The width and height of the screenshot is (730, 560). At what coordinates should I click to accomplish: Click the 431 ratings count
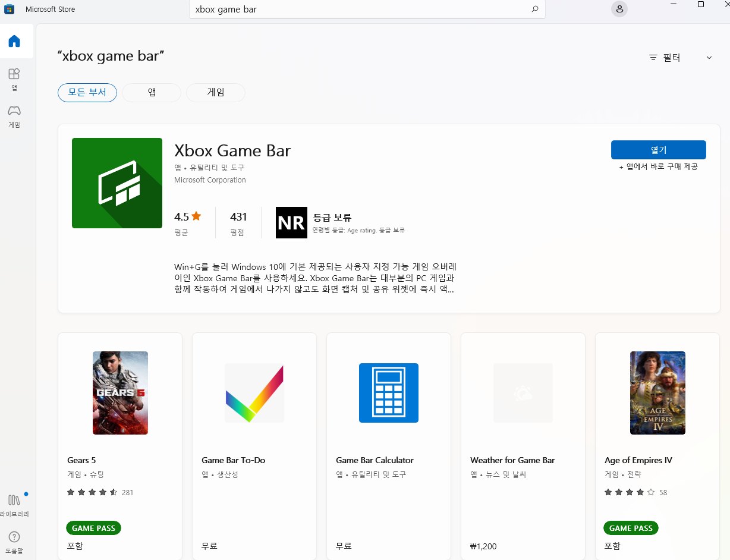click(238, 216)
